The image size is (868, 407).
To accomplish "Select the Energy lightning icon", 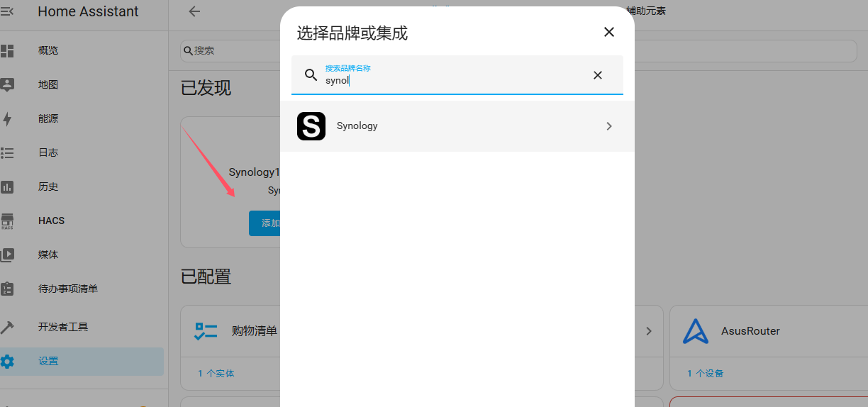I will [x=7, y=118].
